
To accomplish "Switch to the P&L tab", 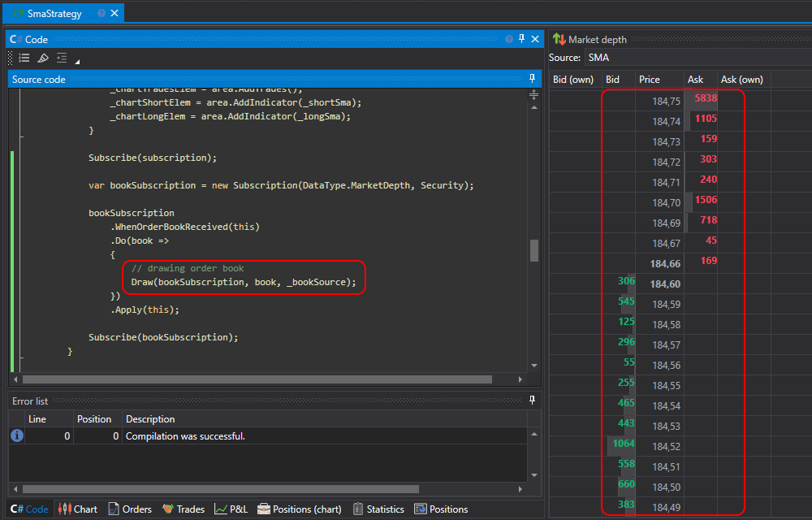I will tap(231, 509).
